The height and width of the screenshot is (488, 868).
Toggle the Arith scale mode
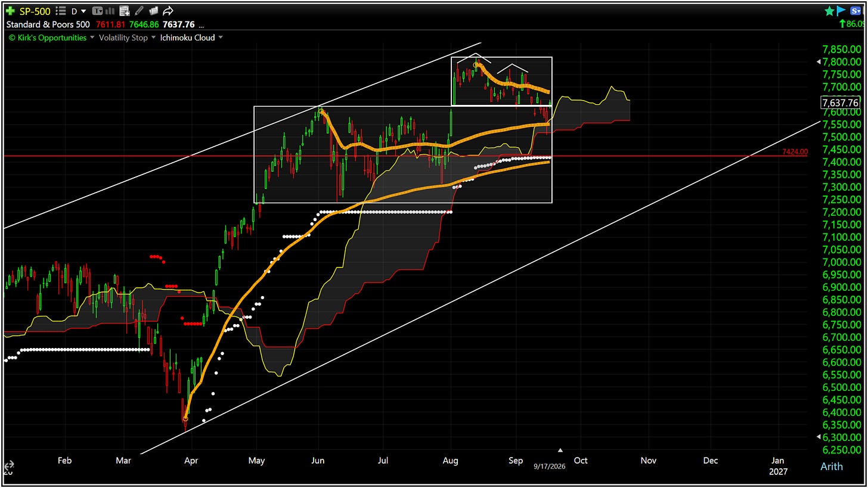tap(832, 466)
